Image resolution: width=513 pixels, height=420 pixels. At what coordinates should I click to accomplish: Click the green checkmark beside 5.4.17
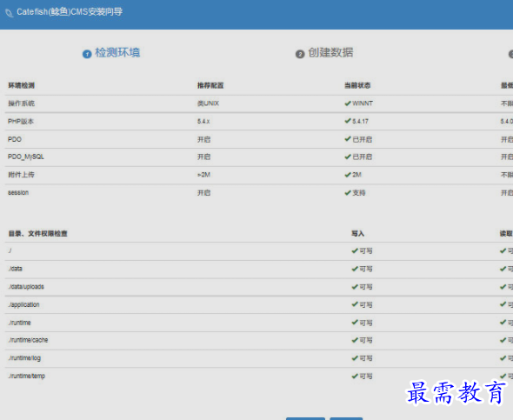point(348,121)
